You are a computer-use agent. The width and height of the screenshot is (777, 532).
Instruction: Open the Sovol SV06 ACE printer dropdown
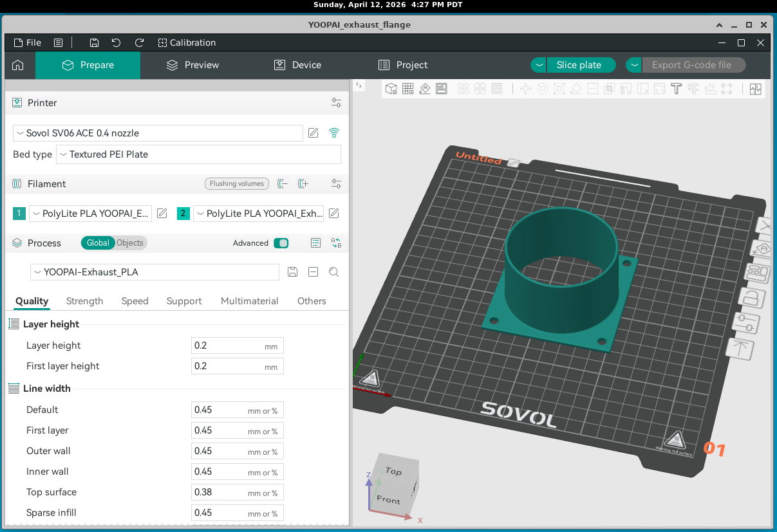coord(158,133)
